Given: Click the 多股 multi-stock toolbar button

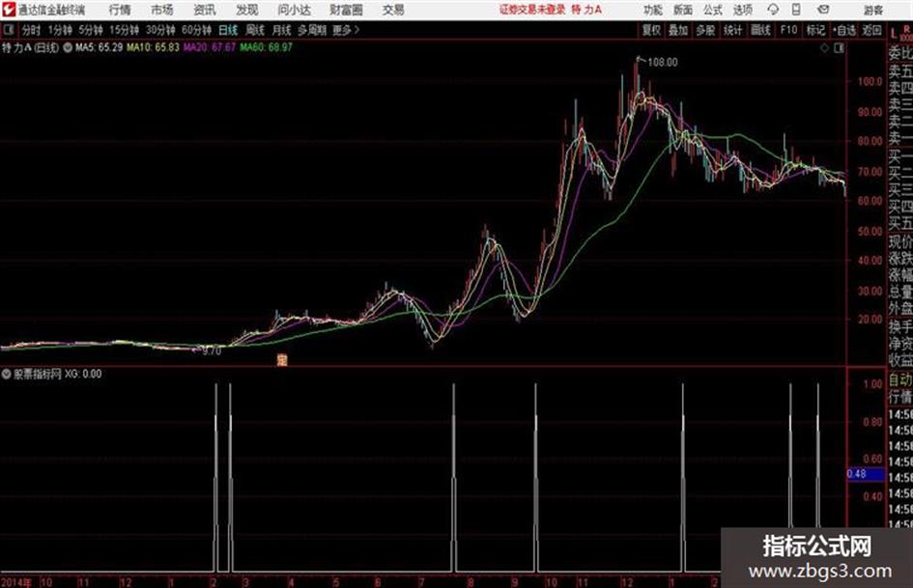Looking at the screenshot, I should (x=705, y=30).
